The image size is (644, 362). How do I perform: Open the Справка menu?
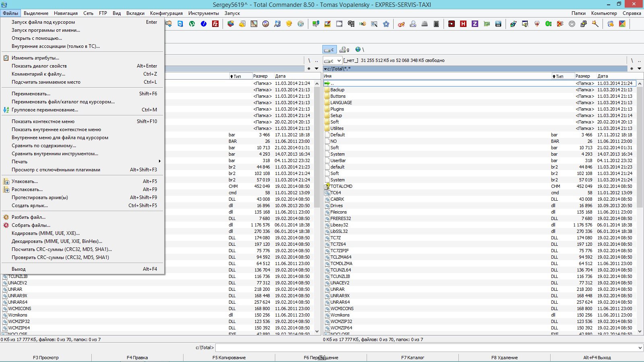coord(632,13)
